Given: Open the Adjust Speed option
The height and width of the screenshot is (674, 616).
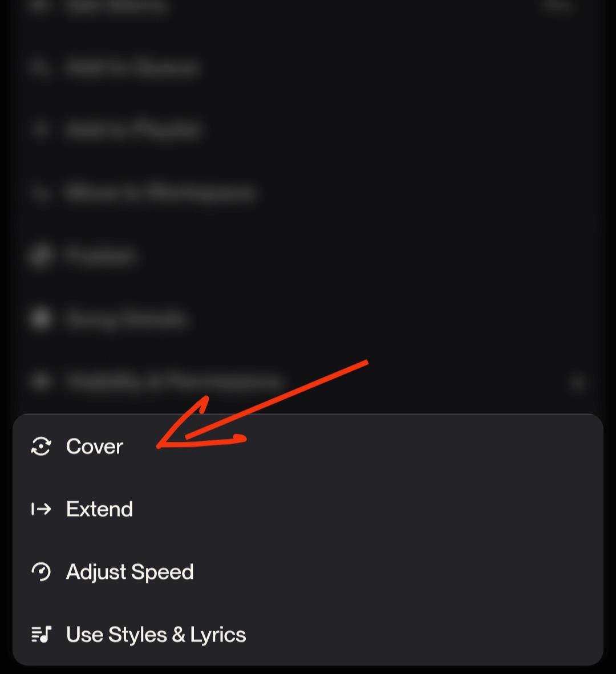Looking at the screenshot, I should click(x=130, y=572).
